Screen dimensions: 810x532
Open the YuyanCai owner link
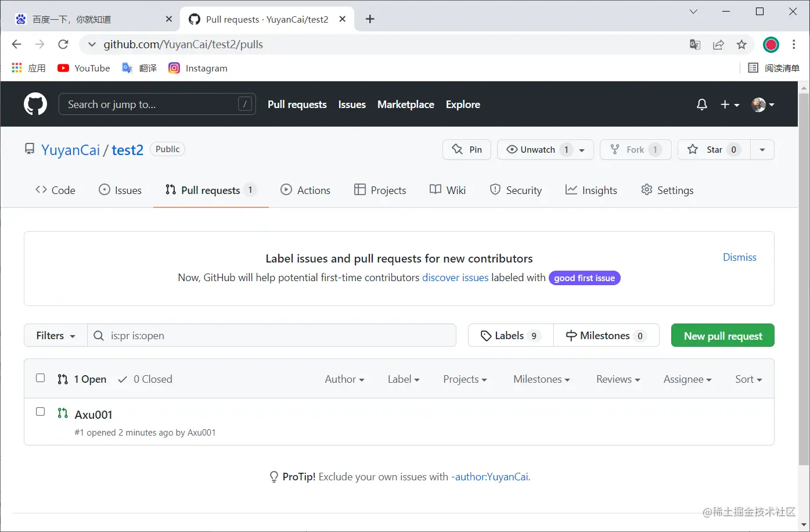click(x=71, y=150)
